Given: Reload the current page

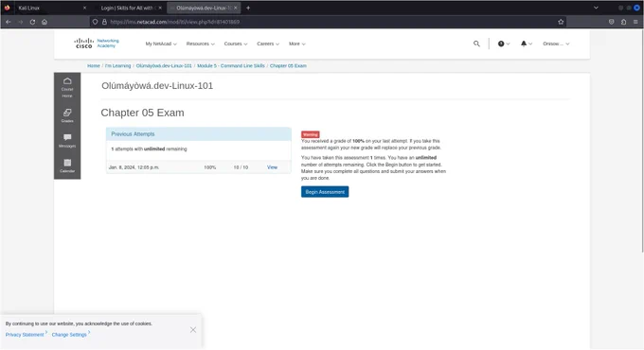Looking at the screenshot, I should pos(32,22).
